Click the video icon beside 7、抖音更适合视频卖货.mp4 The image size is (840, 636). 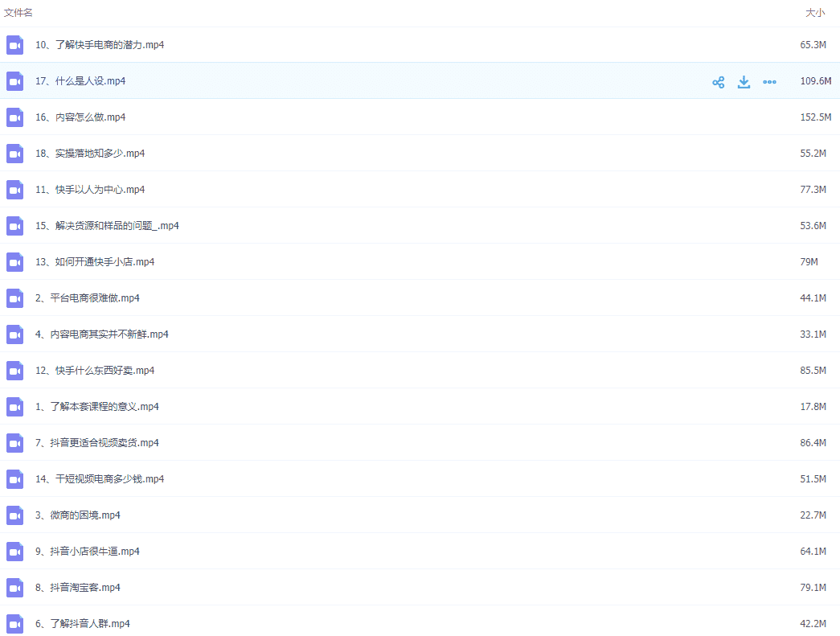tap(15, 443)
